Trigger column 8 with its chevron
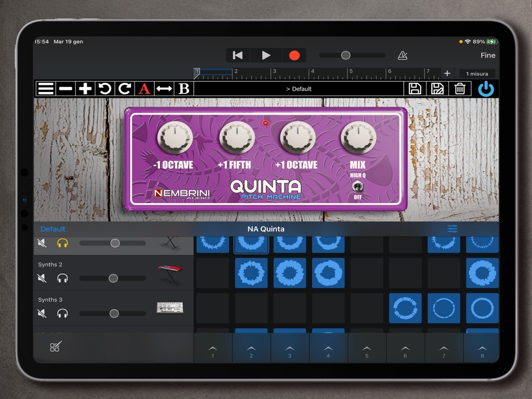The width and height of the screenshot is (532, 399). [482, 350]
